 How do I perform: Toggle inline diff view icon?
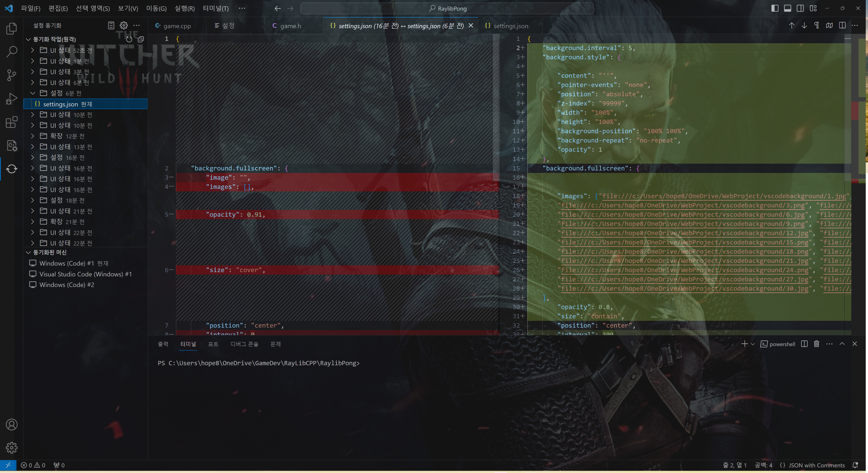(x=829, y=26)
